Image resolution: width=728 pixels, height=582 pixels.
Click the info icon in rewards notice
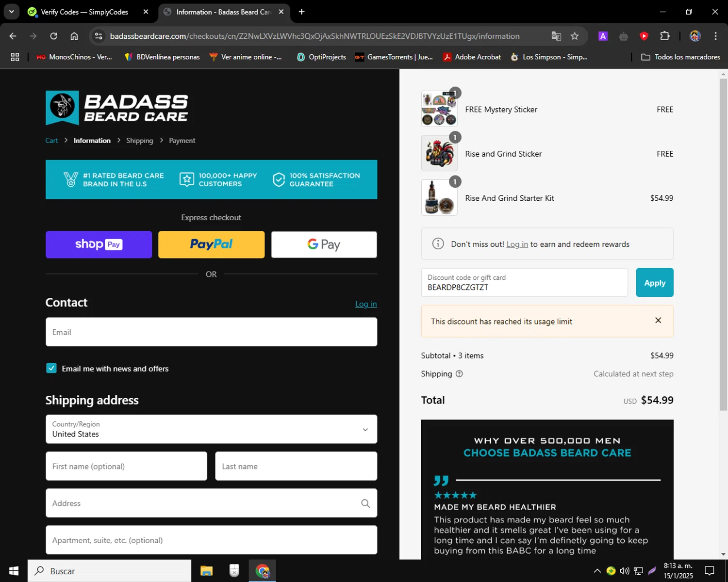point(438,243)
